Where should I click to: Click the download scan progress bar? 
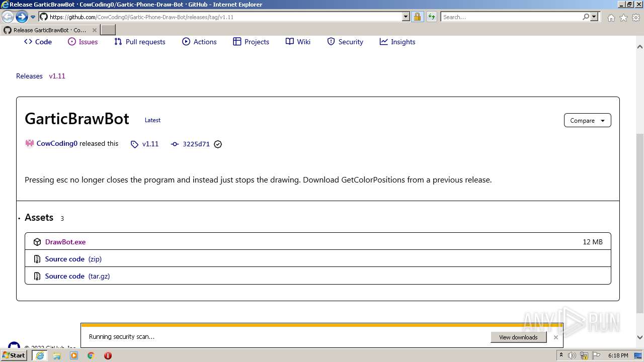pyautogui.click(x=322, y=325)
